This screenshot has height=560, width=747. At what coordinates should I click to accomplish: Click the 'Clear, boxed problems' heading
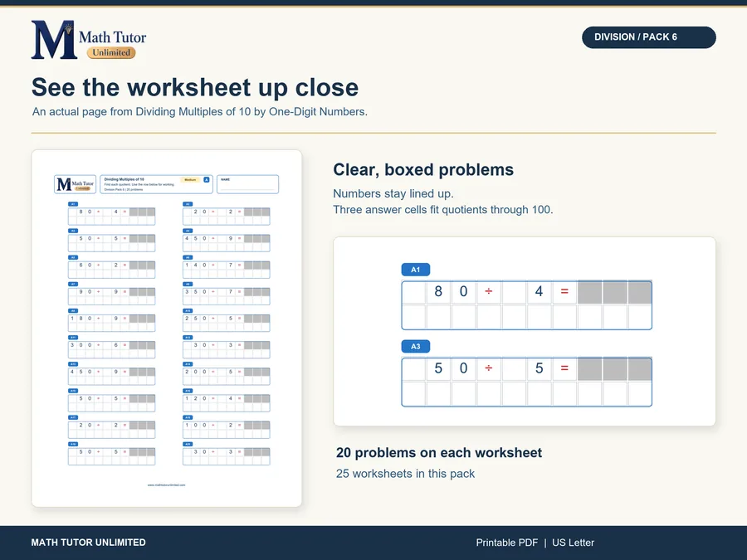423,169
